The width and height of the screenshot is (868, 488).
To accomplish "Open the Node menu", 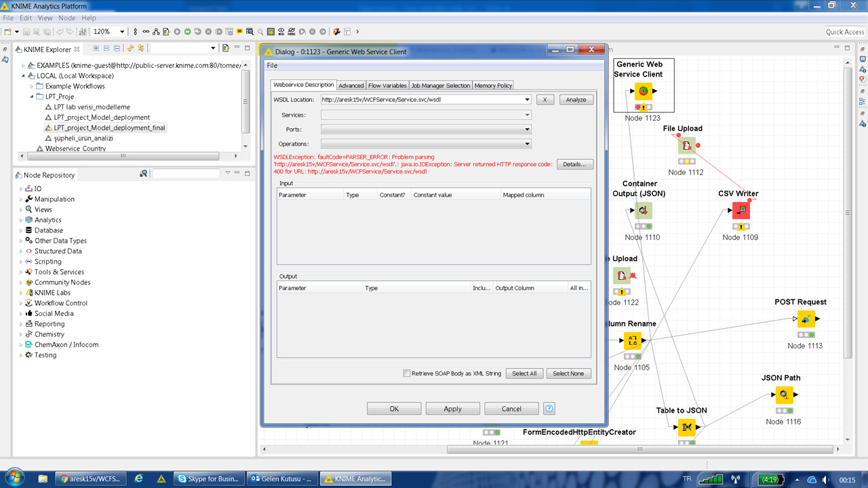I will pos(67,18).
